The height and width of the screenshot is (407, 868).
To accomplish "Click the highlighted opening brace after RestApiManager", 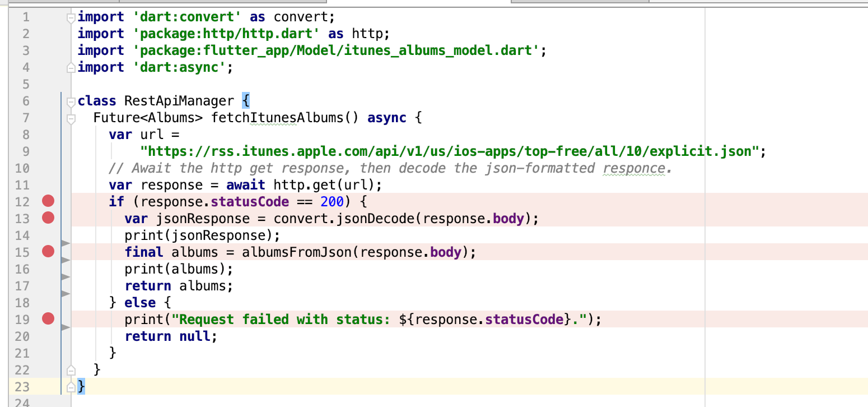I will tap(246, 101).
